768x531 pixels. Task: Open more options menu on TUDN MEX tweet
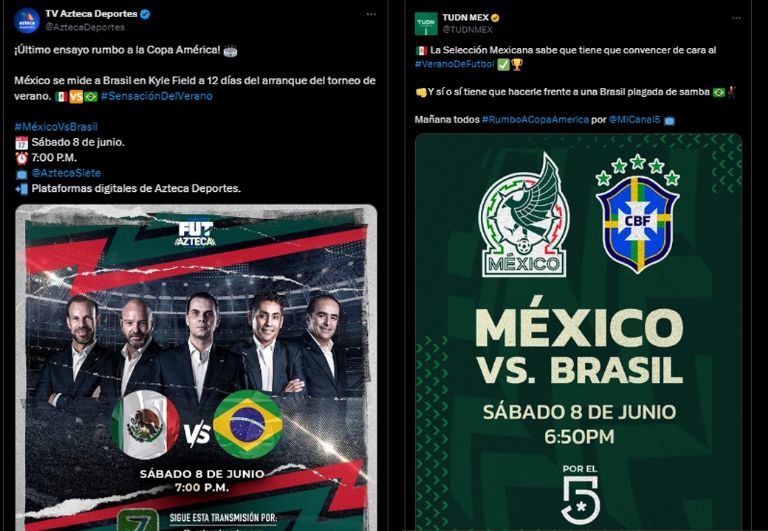[x=736, y=18]
